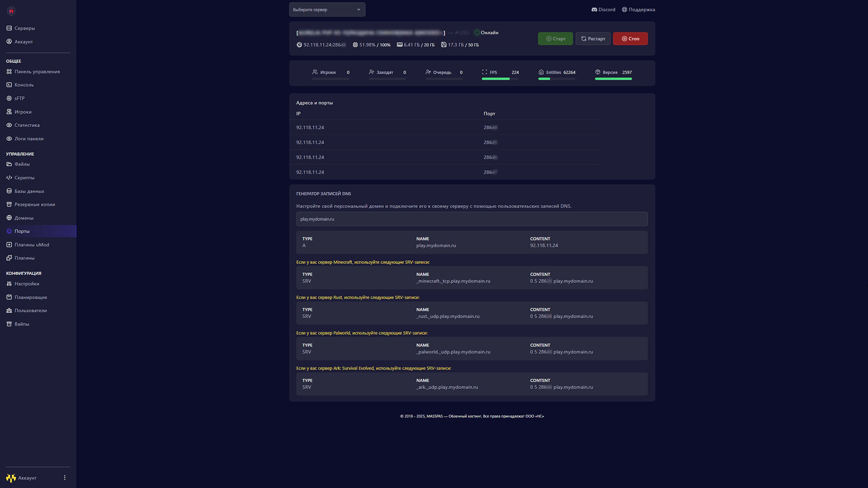This screenshot has width=868, height=488.
Task: Open the sFTP section icon
Action: tap(9, 98)
